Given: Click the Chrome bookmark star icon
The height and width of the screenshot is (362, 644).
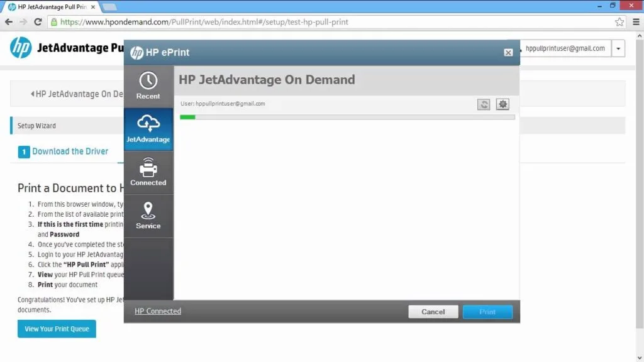Looking at the screenshot, I should [618, 21].
